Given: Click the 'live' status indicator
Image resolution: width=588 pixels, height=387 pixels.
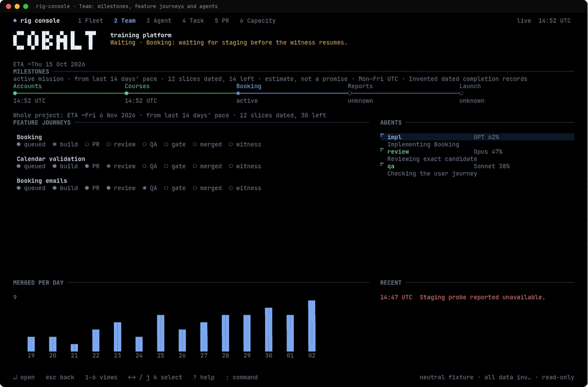Looking at the screenshot, I should pyautogui.click(x=524, y=21).
